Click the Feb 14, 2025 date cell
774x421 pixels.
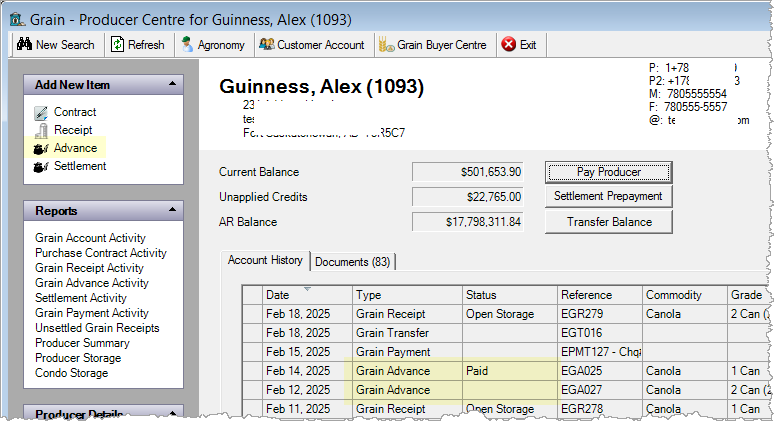point(307,371)
